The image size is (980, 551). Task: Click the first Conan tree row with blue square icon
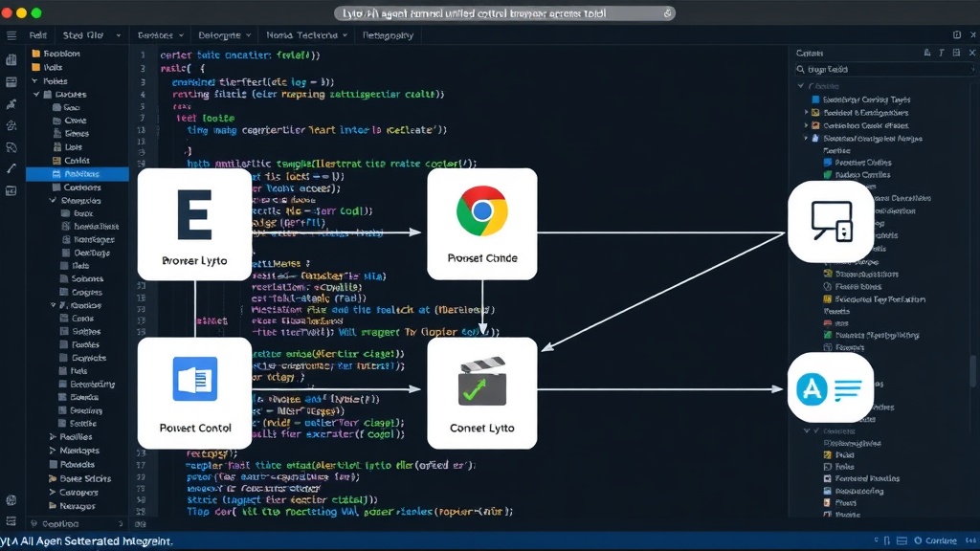tap(861, 99)
